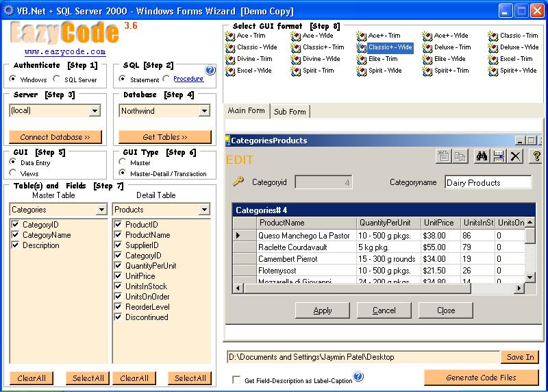Click Generate Code Files button
Viewport: 548px width, 392px height.
482,378
